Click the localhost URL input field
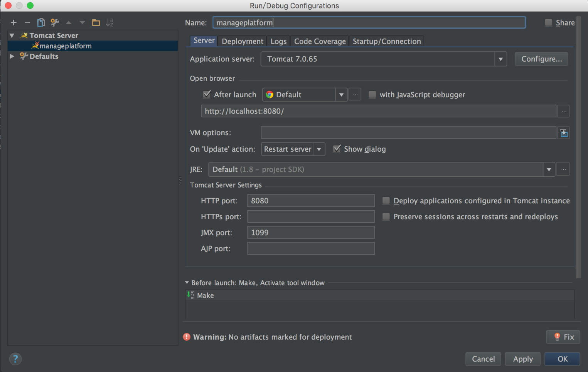588x372 pixels. pos(379,111)
